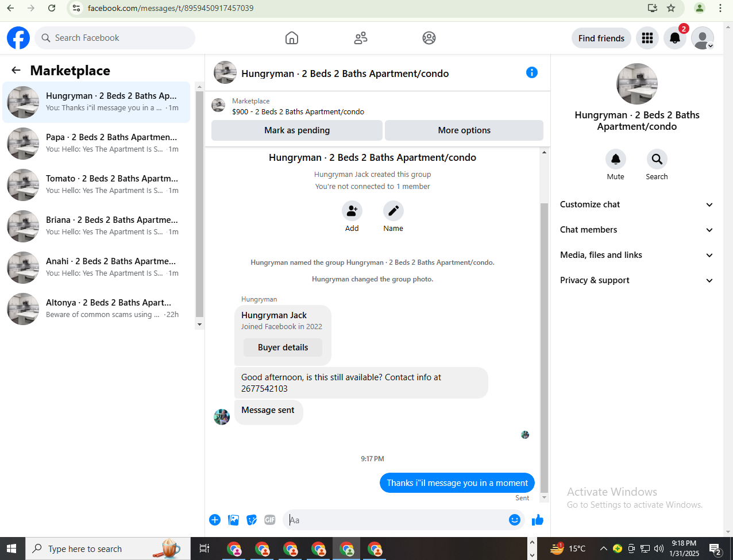Expand the Chat members section
733x560 pixels.
(x=637, y=230)
